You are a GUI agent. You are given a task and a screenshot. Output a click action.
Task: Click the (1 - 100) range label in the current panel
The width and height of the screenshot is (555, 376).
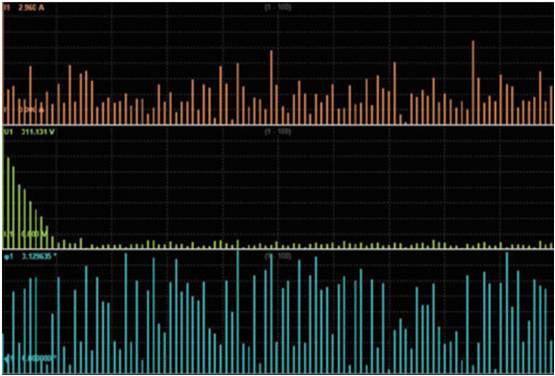coord(278,7)
